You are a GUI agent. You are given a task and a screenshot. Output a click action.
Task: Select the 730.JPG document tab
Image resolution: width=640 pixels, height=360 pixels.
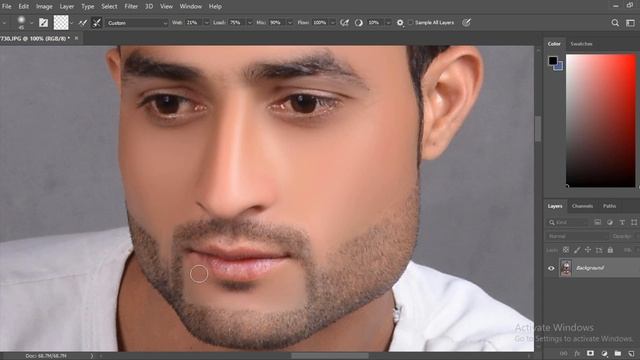(x=35, y=38)
